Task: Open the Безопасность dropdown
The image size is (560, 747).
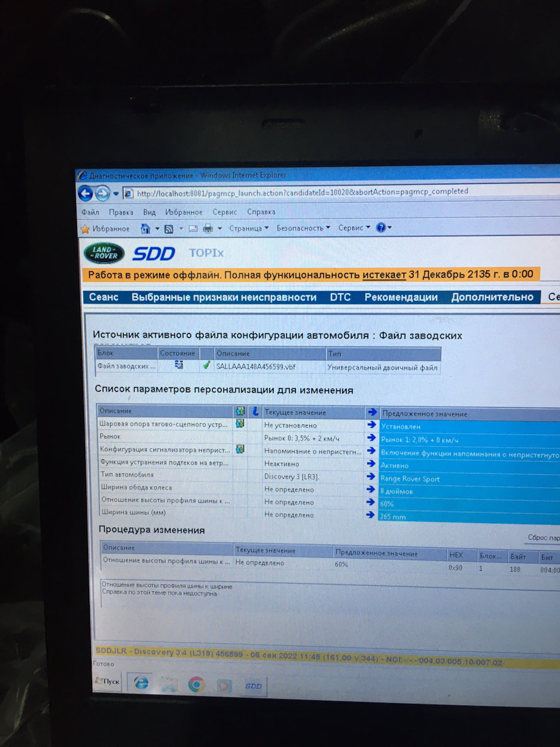Action: [x=303, y=228]
